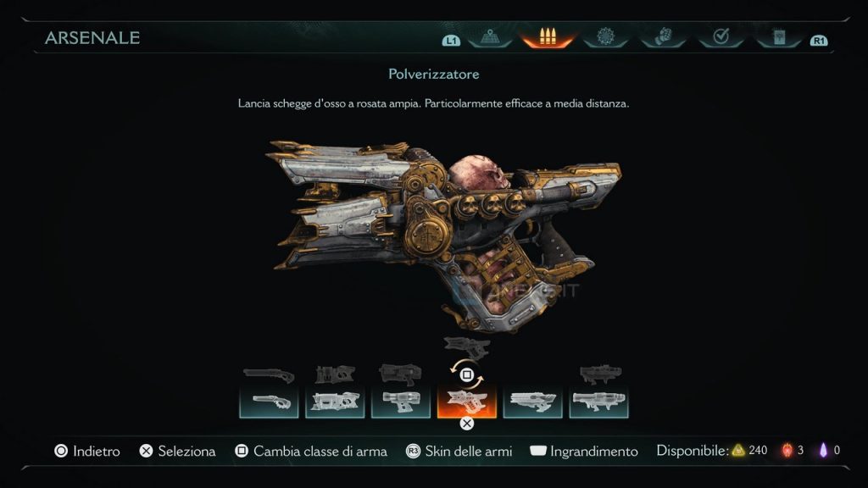Open Skin delle armi option

tap(459, 451)
